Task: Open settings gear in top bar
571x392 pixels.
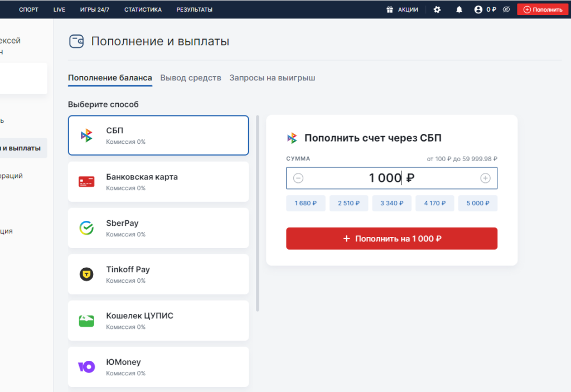Action: [437, 9]
